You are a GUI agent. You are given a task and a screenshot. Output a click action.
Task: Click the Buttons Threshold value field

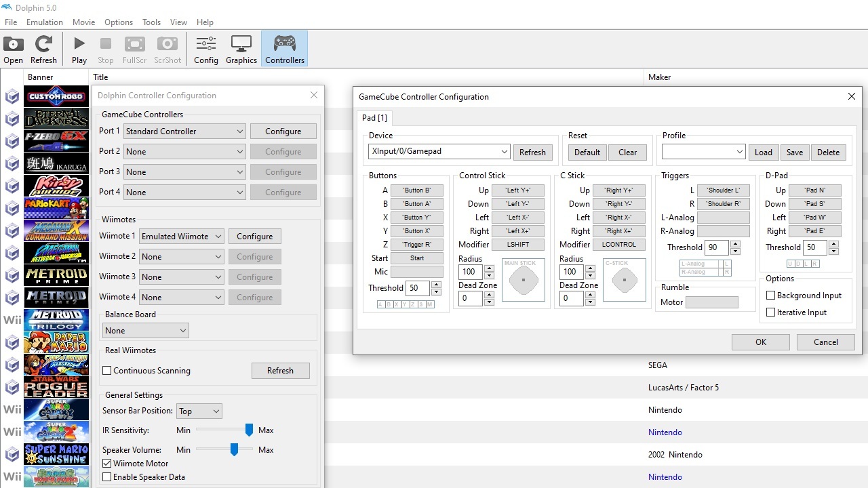pos(416,288)
